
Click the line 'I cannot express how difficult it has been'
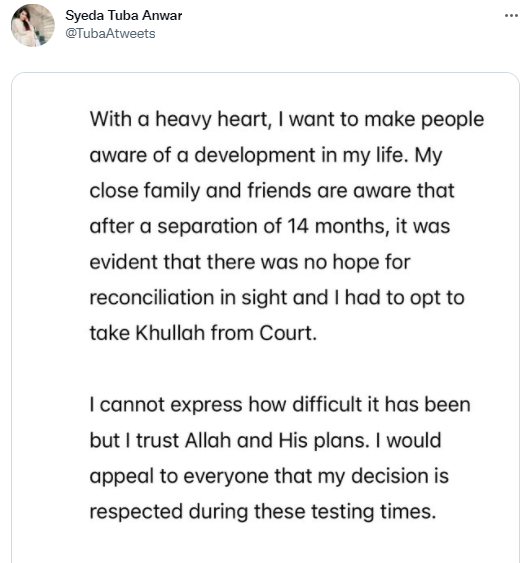(280, 405)
